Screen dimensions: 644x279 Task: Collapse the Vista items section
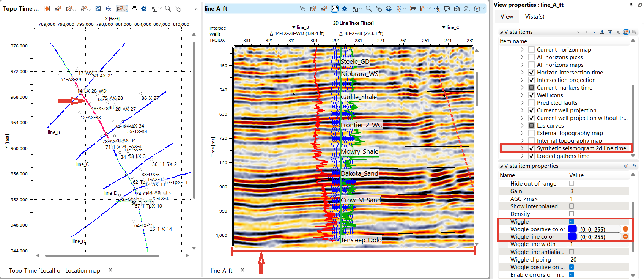502,32
